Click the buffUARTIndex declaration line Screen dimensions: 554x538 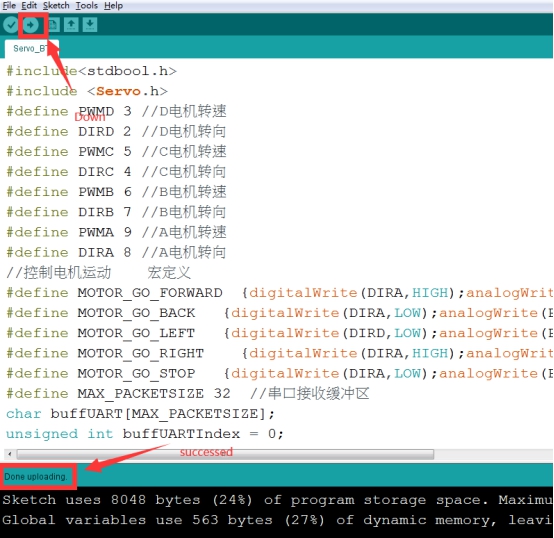pos(145,434)
